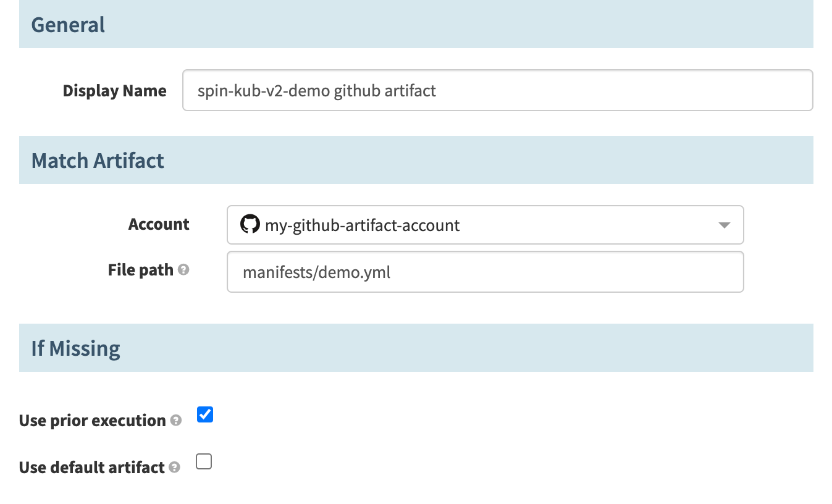Click the Use default artifact label
This screenshot has height=504, width=832.
pyautogui.click(x=91, y=468)
